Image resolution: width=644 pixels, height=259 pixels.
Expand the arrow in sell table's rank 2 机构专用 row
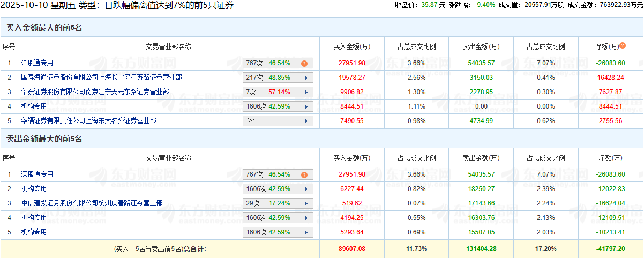306,189
